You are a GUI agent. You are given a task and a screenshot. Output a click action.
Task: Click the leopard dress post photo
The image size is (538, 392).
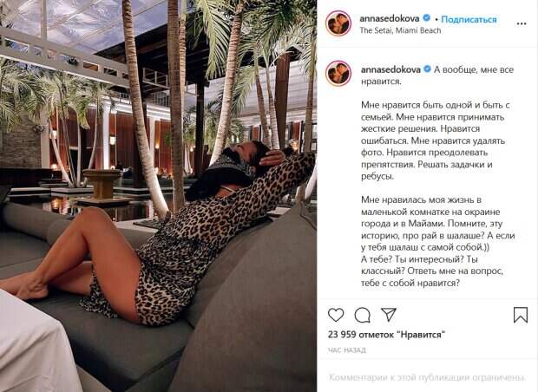[x=158, y=196]
